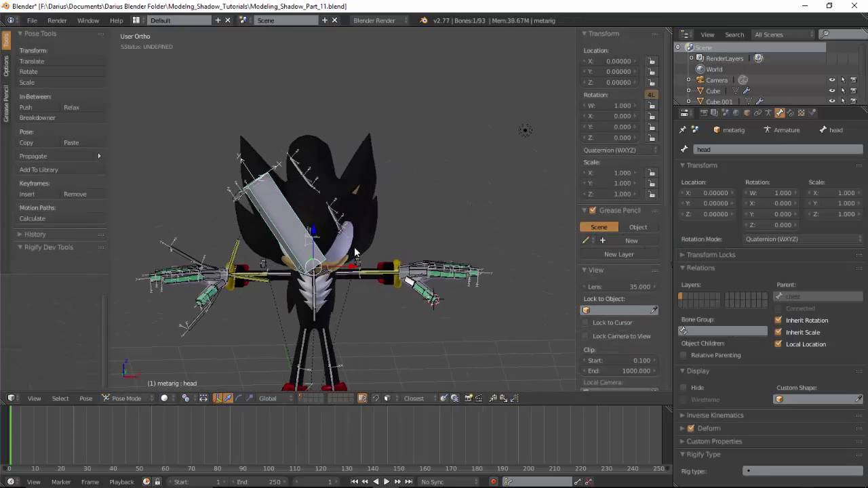Open the Closest snap target dropdown

point(418,399)
